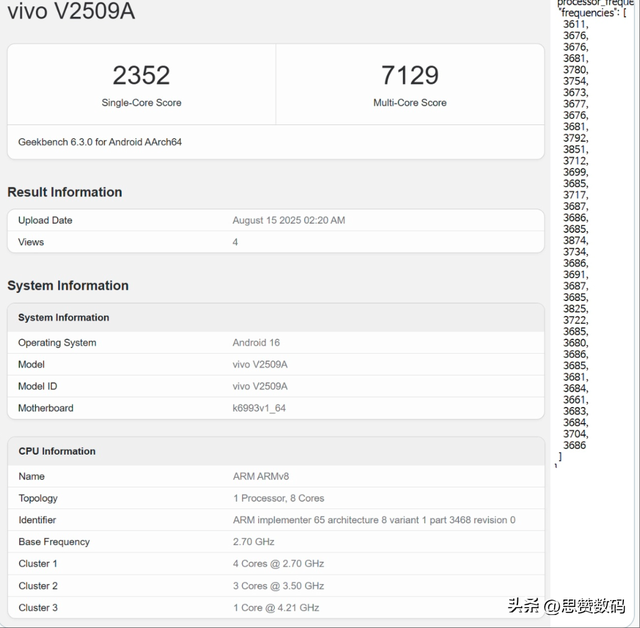Click the Result Information heading
Screen dimensions: 640x628
pos(64,192)
